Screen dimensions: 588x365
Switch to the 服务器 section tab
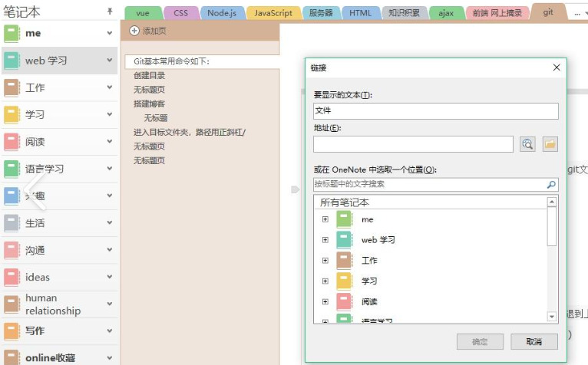coord(321,13)
